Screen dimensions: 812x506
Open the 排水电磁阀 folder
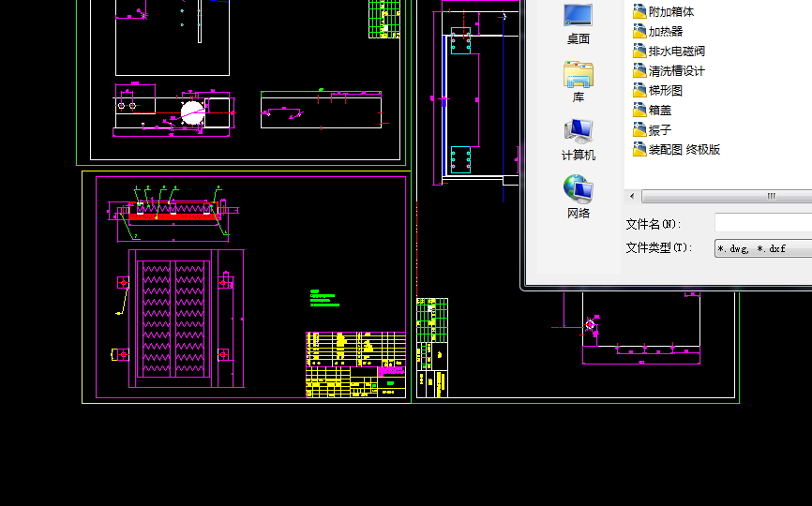click(669, 52)
